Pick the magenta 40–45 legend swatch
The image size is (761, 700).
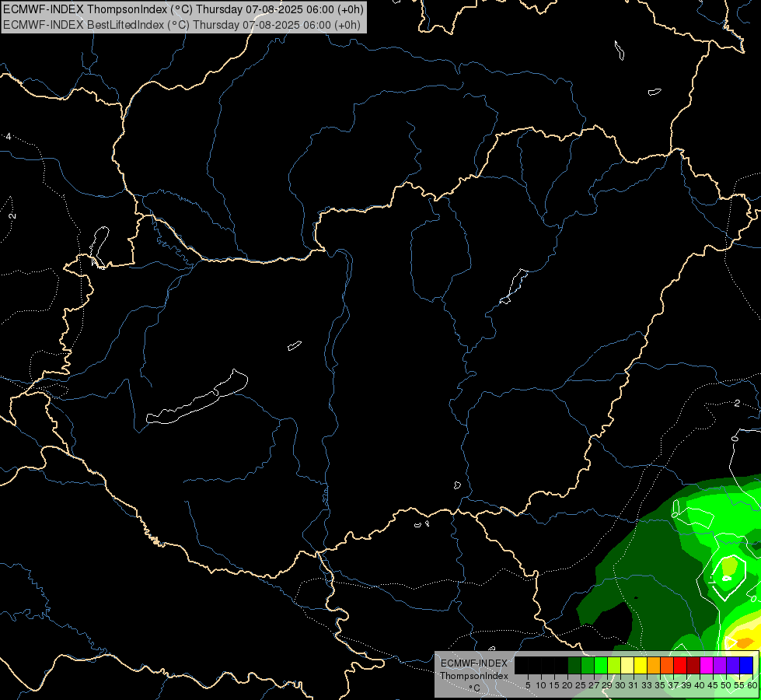coord(707,665)
